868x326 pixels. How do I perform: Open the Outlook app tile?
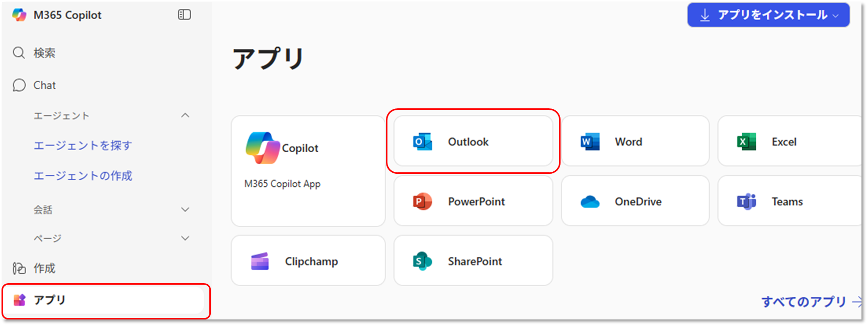pos(473,141)
